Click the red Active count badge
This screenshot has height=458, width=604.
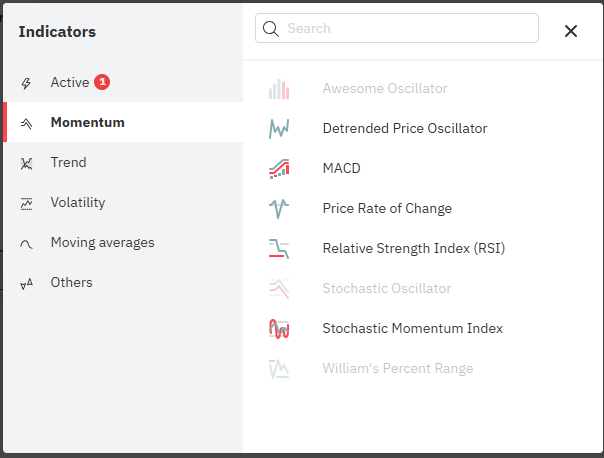[102, 82]
